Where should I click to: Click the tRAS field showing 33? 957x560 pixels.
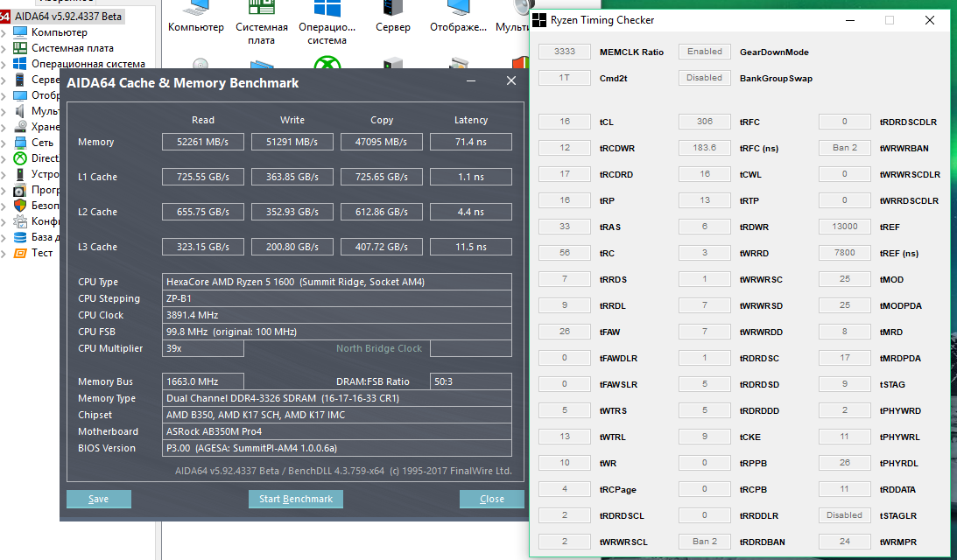click(565, 227)
